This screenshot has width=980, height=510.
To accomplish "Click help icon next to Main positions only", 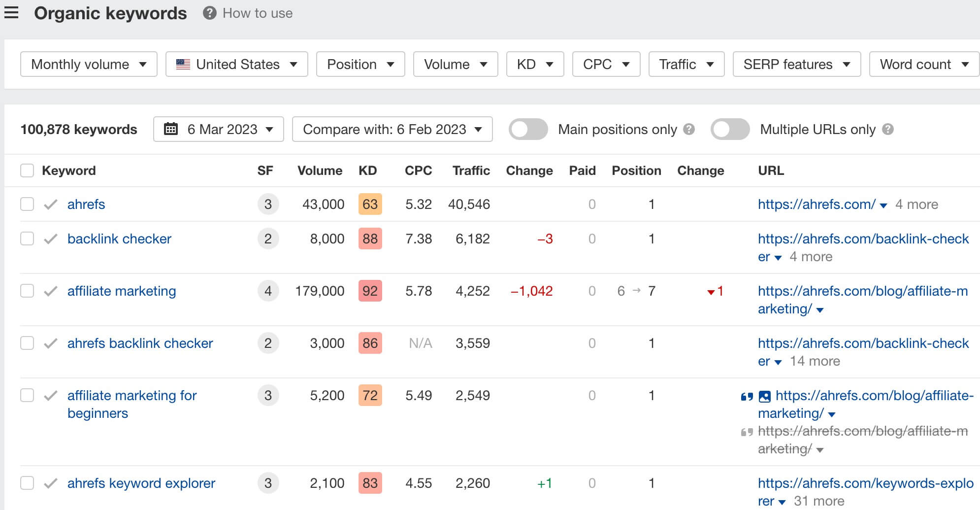I will (689, 129).
